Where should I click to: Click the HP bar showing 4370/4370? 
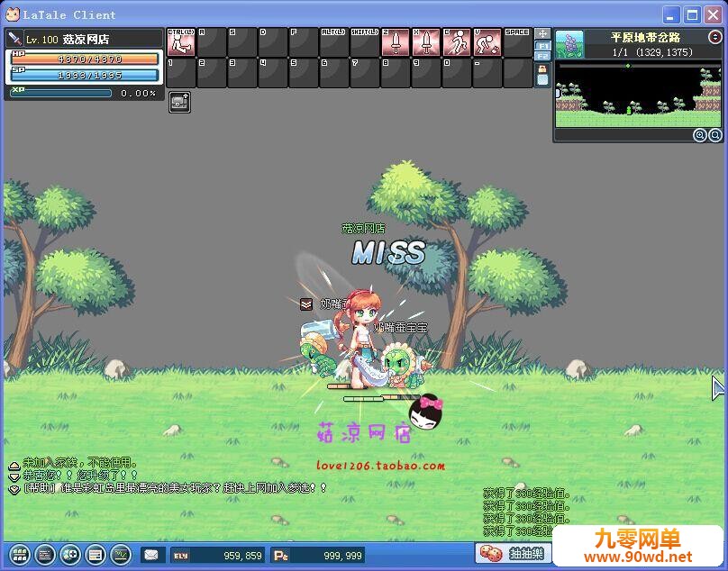[x=85, y=59]
